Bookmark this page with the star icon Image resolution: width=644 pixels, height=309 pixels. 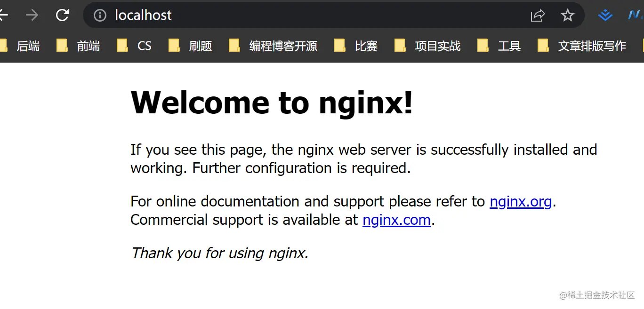pos(568,16)
